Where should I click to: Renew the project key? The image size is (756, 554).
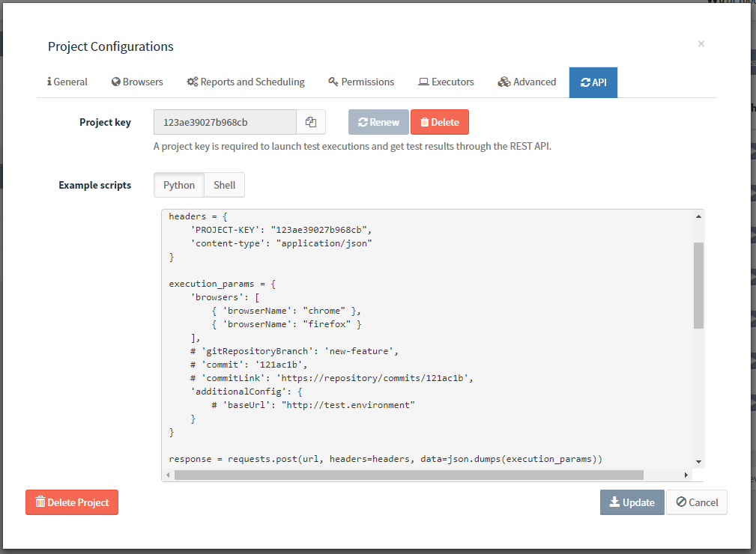pos(378,122)
